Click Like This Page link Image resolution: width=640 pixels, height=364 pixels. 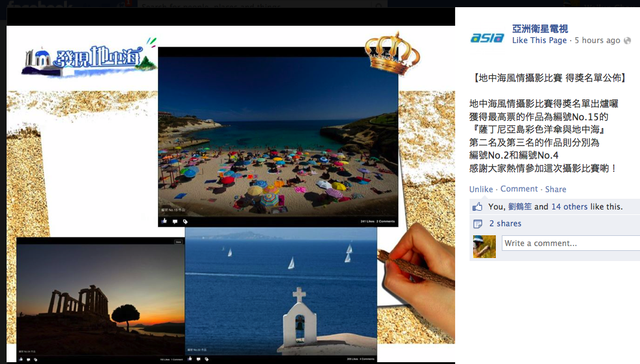pyautogui.click(x=539, y=40)
